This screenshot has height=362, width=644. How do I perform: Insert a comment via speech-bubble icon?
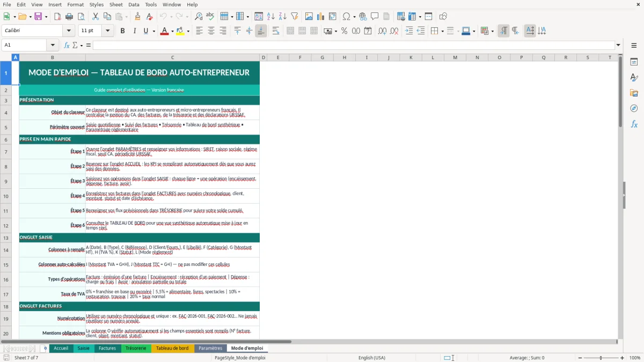click(375, 17)
